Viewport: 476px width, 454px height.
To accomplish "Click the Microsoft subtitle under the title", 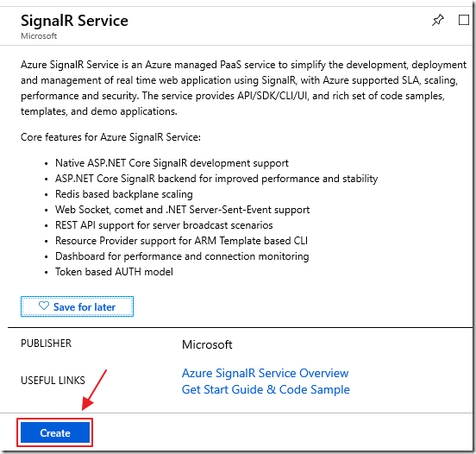I will point(39,36).
